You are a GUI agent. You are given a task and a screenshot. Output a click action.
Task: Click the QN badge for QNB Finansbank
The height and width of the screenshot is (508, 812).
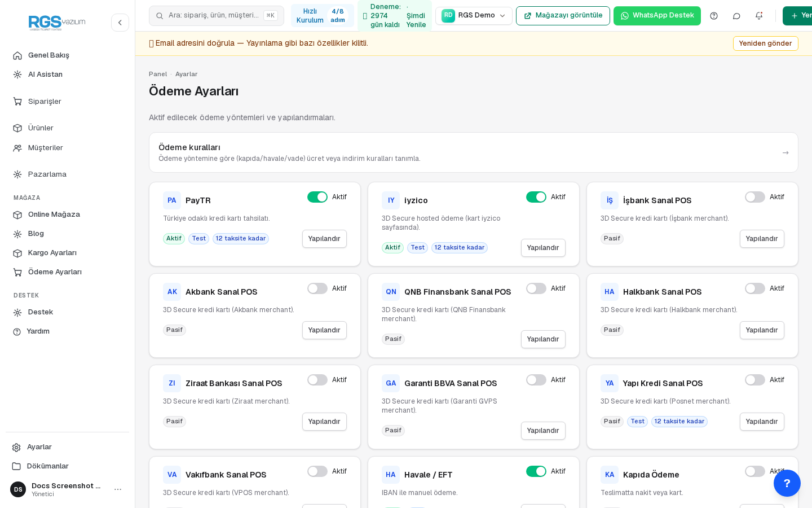(x=391, y=292)
